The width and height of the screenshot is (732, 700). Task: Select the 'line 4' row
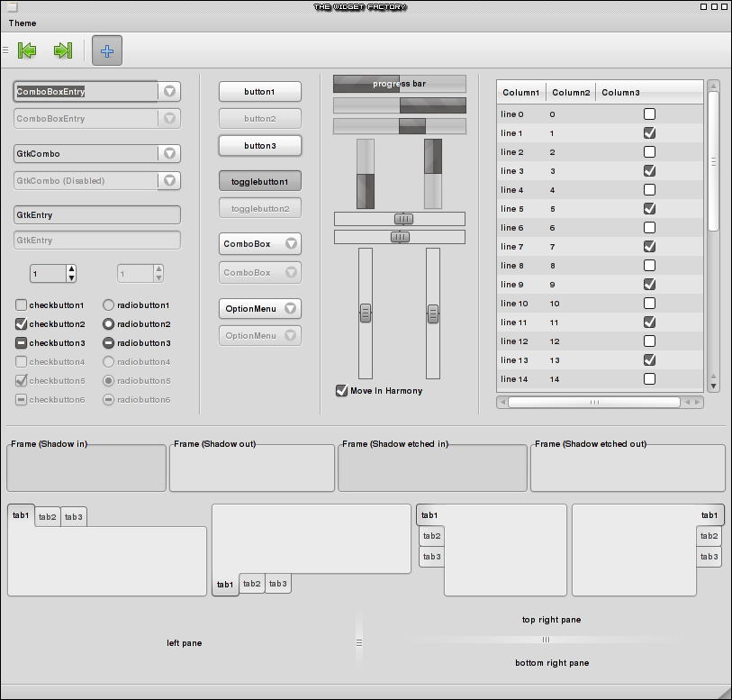point(600,190)
